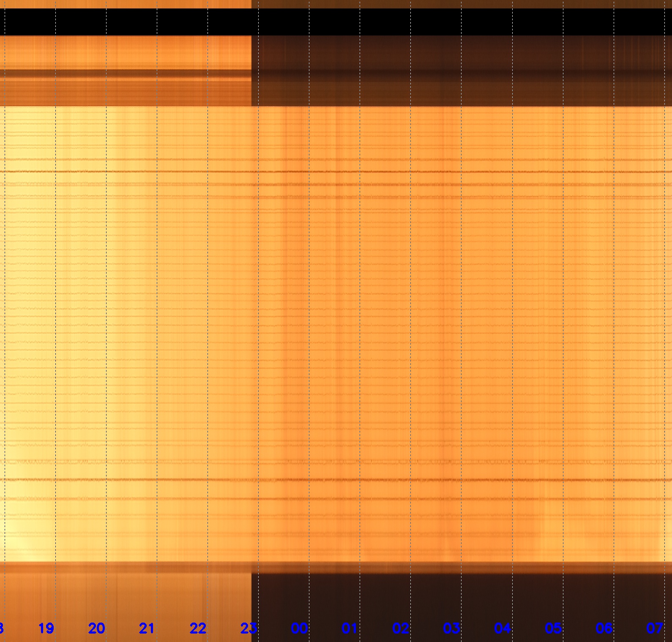Click the 07 hour label

654,628
